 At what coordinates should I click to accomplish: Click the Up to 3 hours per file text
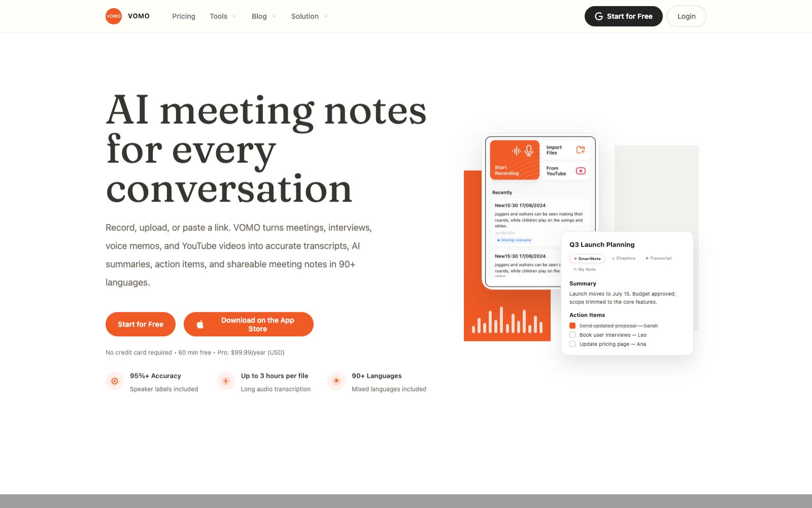275,376
